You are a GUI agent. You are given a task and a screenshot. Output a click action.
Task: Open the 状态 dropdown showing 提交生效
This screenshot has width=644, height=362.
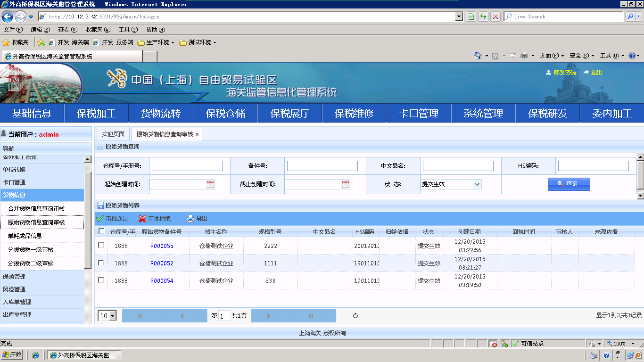[477, 184]
